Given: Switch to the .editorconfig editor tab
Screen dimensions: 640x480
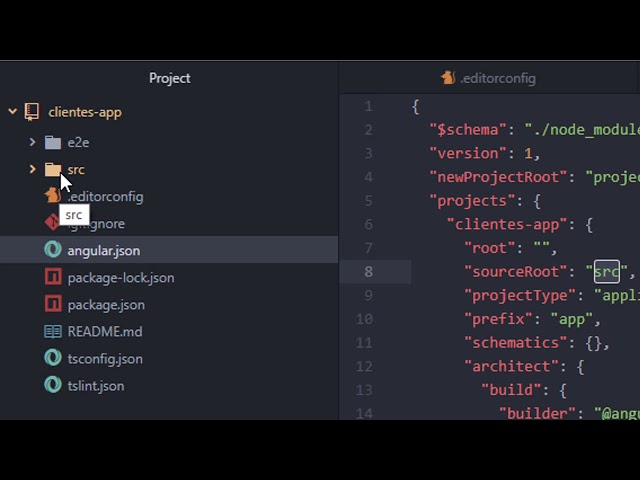Looking at the screenshot, I should pyautogui.click(x=488, y=78).
